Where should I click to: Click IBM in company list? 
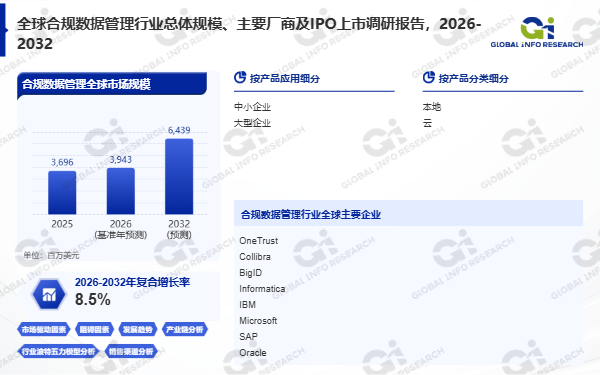tap(248, 305)
